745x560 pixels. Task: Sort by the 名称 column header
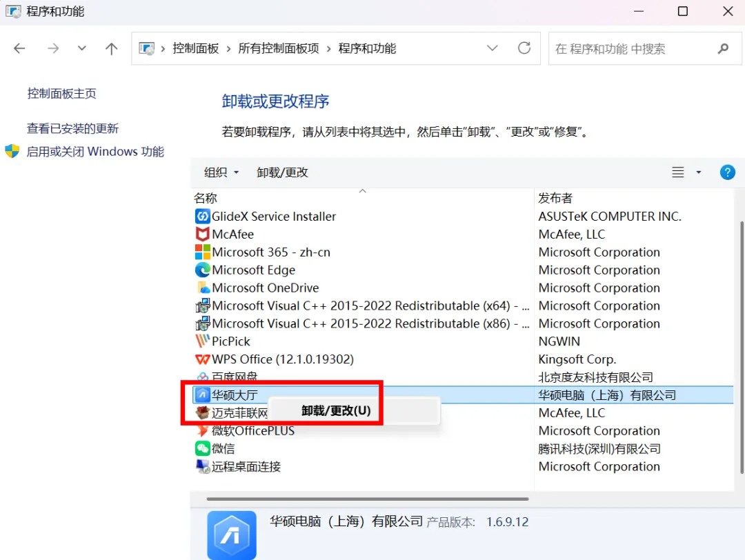click(x=206, y=198)
